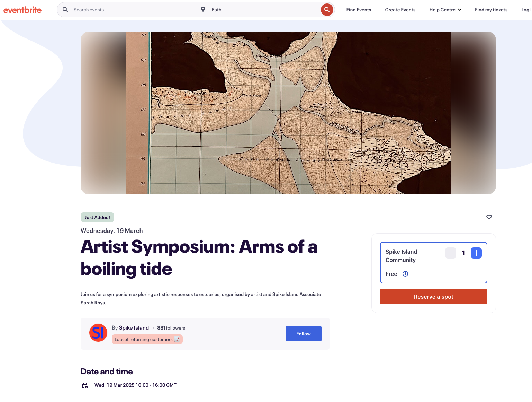532x402 pixels.
Task: Click the Free ticket info icon
Action: coord(405,274)
